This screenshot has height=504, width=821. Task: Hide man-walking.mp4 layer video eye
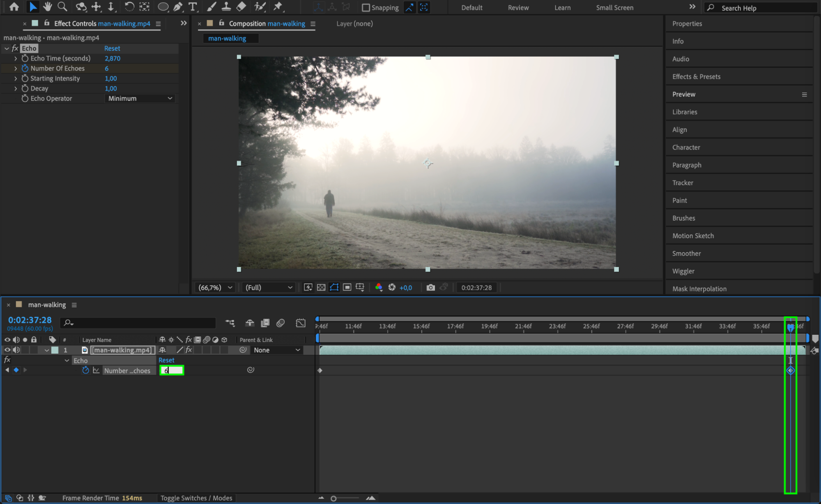pos(7,350)
